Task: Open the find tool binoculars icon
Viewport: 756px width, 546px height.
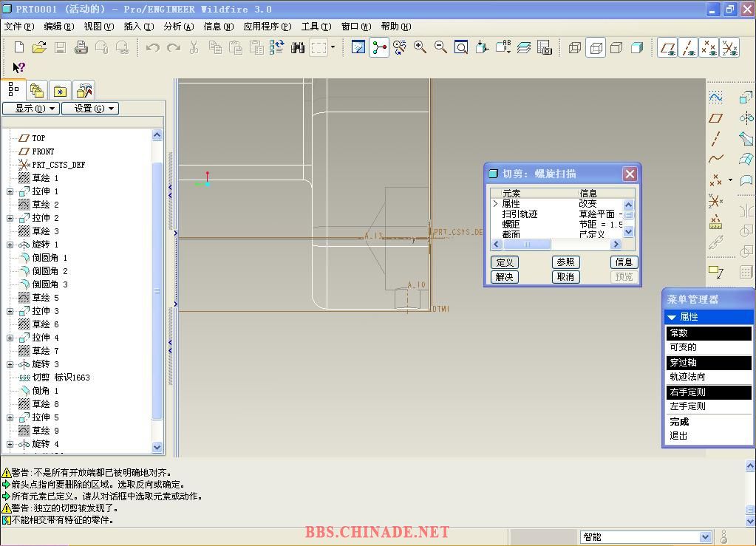Action: tap(298, 47)
